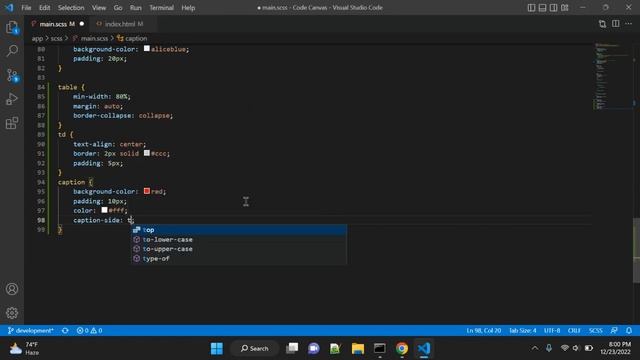Screen dimensions: 640x360
Task: Click Synchronize Changes icon in status bar
Action: point(65,330)
